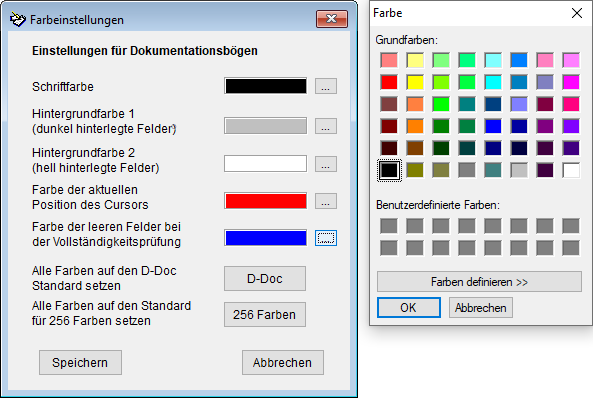Viewport: 593px width, 398px height.
Task: Select the black basic color swatch
Action: (x=389, y=170)
